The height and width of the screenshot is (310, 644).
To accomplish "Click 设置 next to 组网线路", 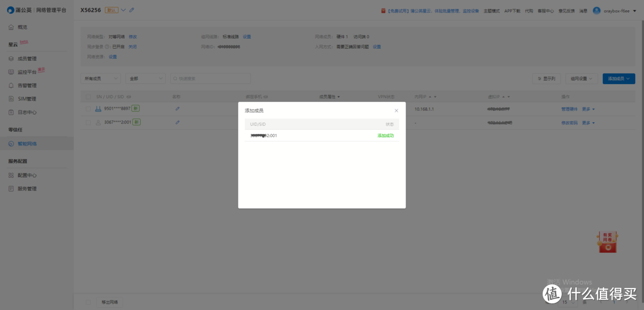I will (x=246, y=36).
